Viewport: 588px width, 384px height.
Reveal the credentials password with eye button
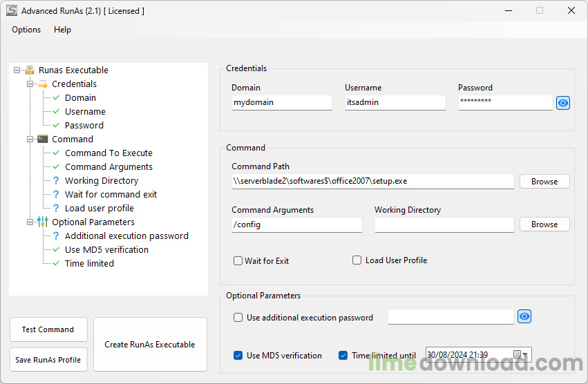(563, 103)
